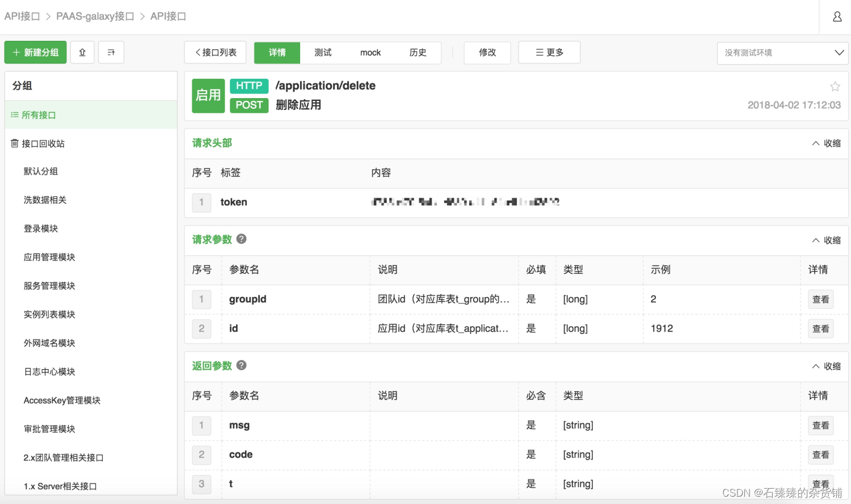The image size is (851, 504).
Task: Open the 更多 (more) menu button
Action: click(x=549, y=52)
